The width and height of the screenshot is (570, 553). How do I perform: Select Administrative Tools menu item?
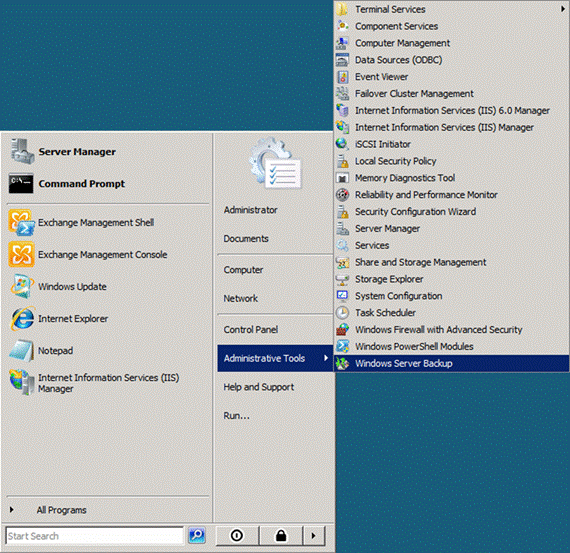275,358
